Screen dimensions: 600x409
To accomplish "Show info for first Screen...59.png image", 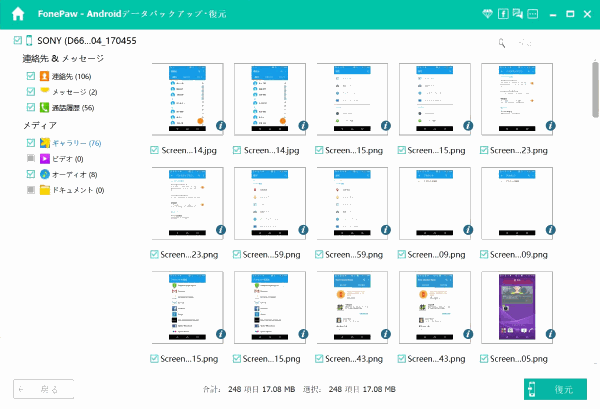I will (x=303, y=230).
